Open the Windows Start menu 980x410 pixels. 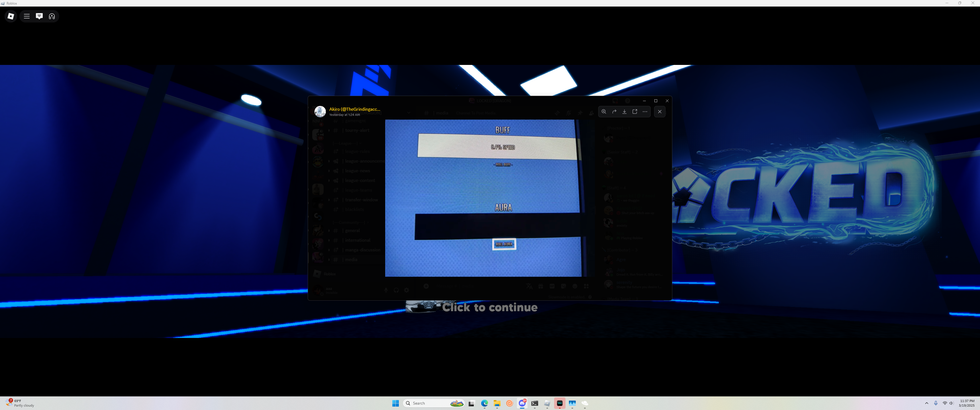coord(395,403)
